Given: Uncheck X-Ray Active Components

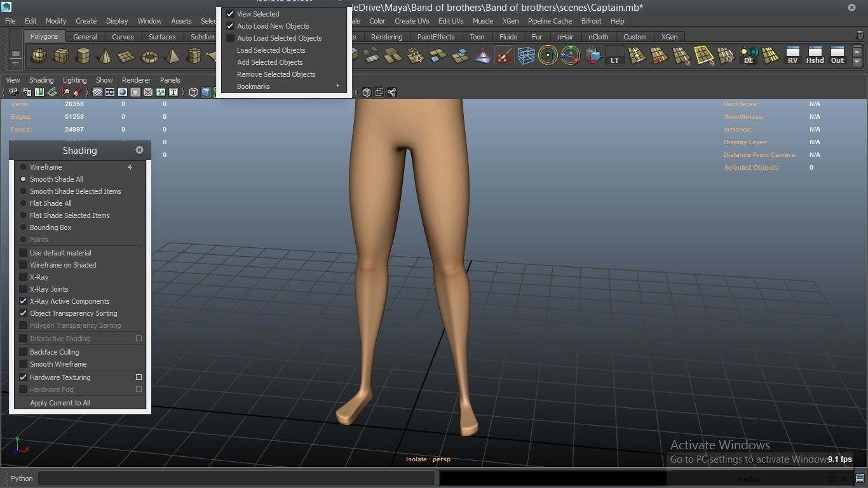Looking at the screenshot, I should tap(24, 301).
